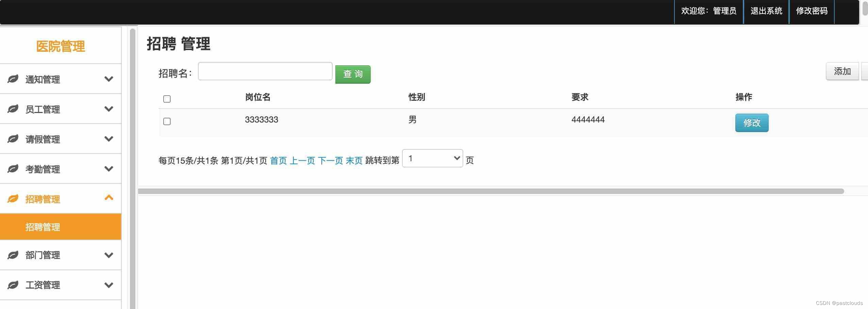Expand 请假管理 with its chevron arrow
Image resolution: width=868 pixels, height=309 pixels.
tap(109, 139)
